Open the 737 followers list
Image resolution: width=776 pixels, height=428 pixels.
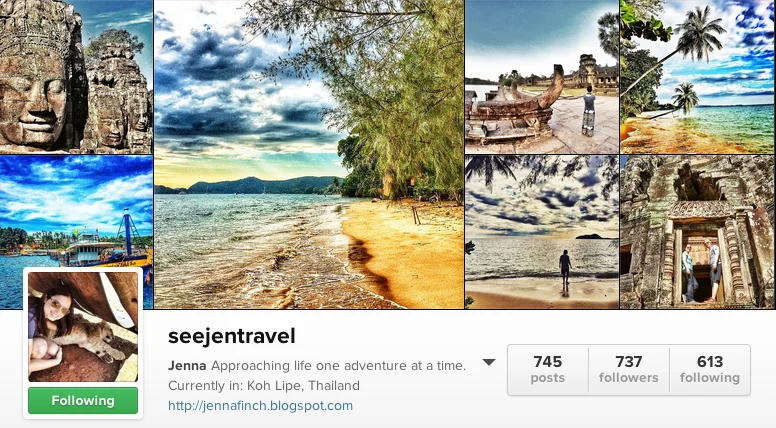(x=629, y=370)
